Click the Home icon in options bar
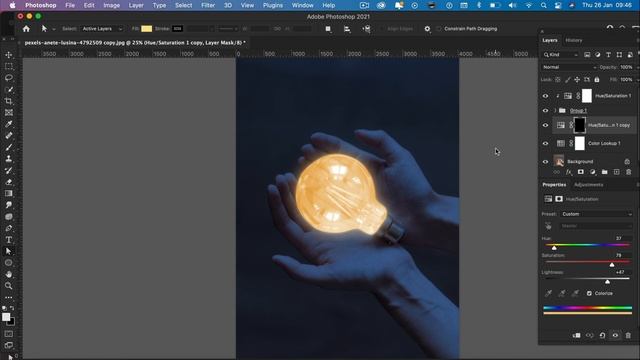The height and width of the screenshot is (360, 640). point(26,29)
